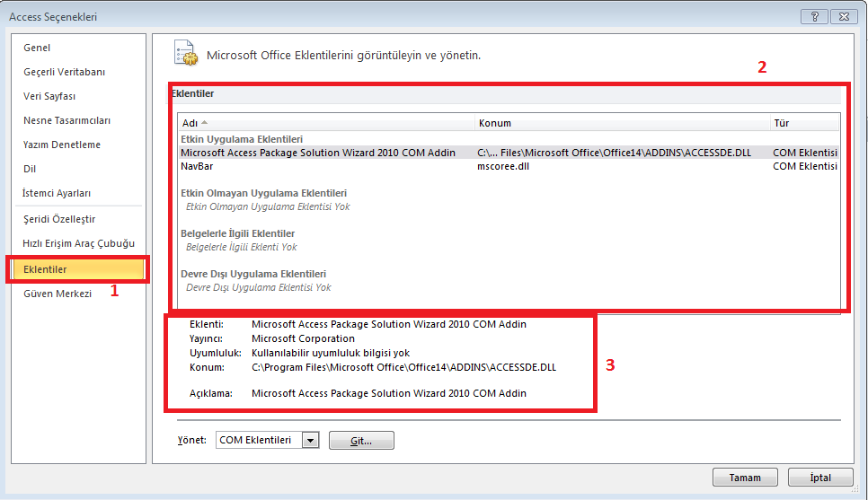Select the Dil category

30,169
